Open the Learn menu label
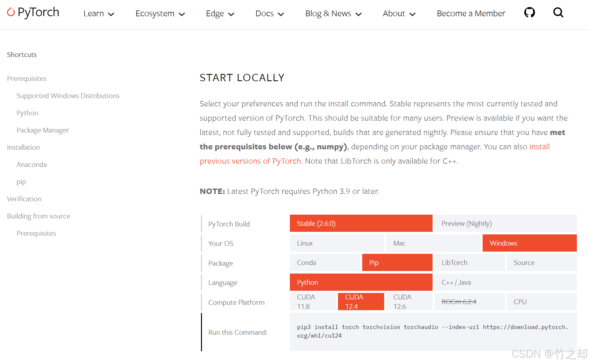 [94, 13]
